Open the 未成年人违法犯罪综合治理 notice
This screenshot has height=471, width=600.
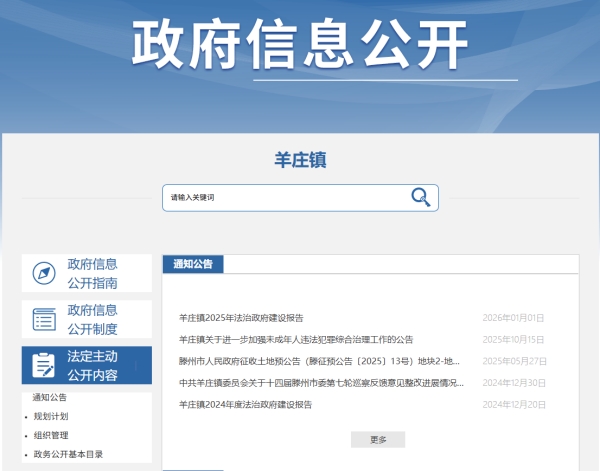295,340
